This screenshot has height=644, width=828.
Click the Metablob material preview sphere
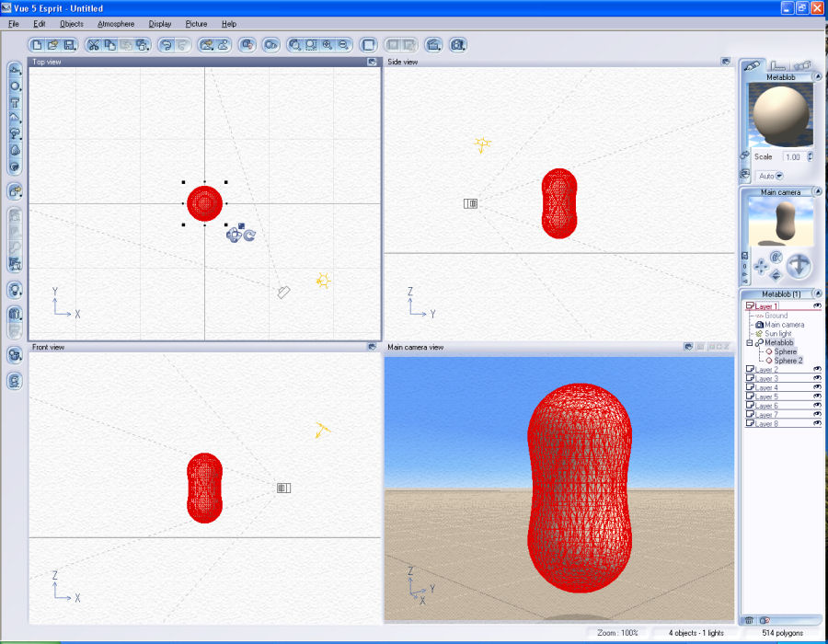(780, 115)
